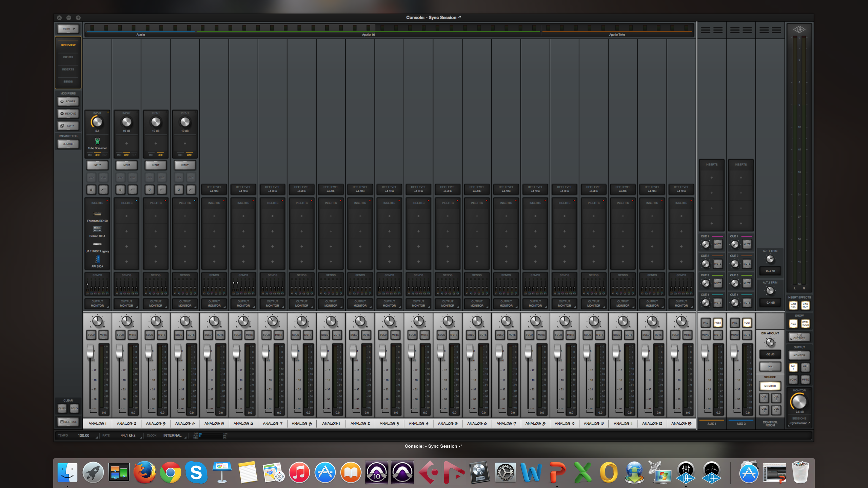This screenshot has height=488, width=868.
Task: Enable PRE mode on AUX 1
Action: (706, 323)
